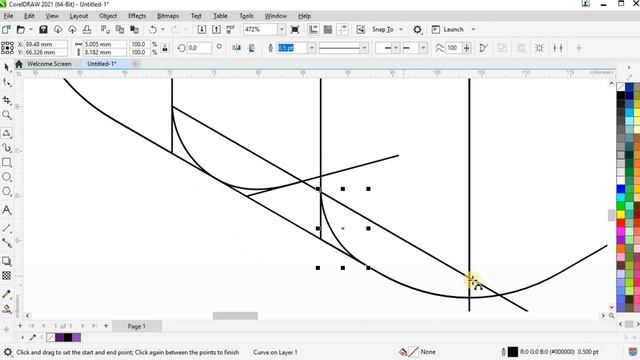Select the Transparency checkerboard tool
This screenshot has width=640, height=360.
pos(7,276)
